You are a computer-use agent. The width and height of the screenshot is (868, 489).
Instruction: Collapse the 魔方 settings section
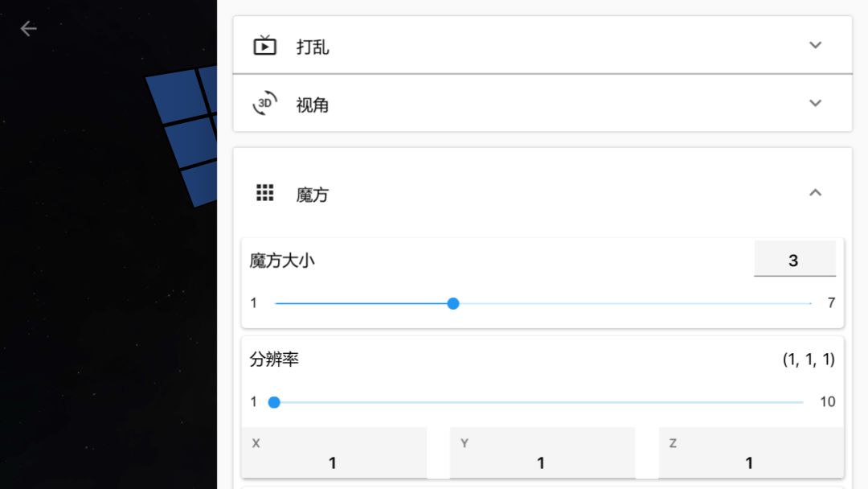(816, 192)
